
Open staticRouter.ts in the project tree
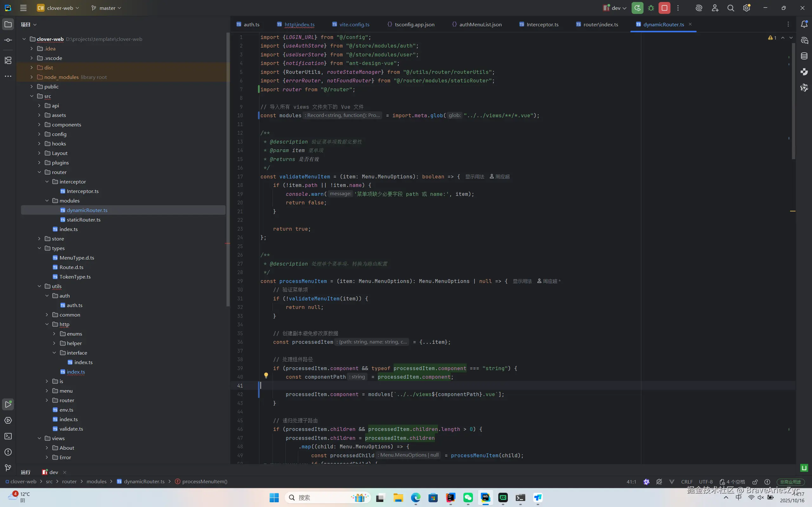(x=83, y=220)
